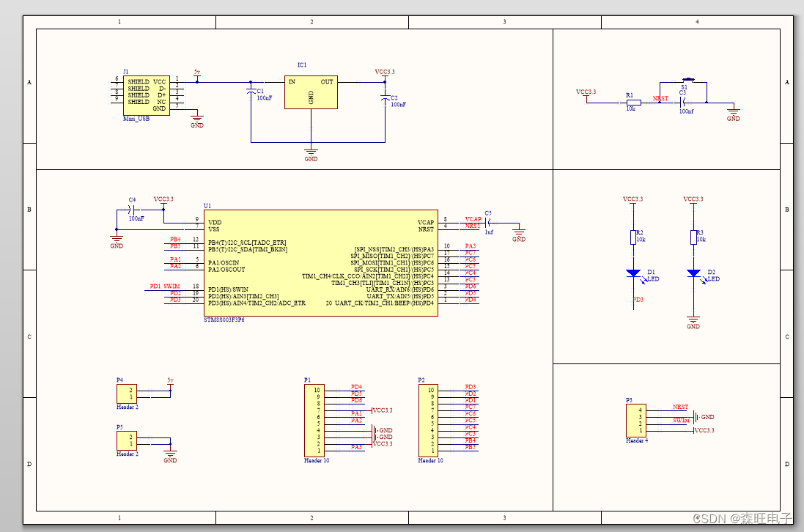
Task: Click the GND symbol next to J1 connector
Action: (197, 121)
